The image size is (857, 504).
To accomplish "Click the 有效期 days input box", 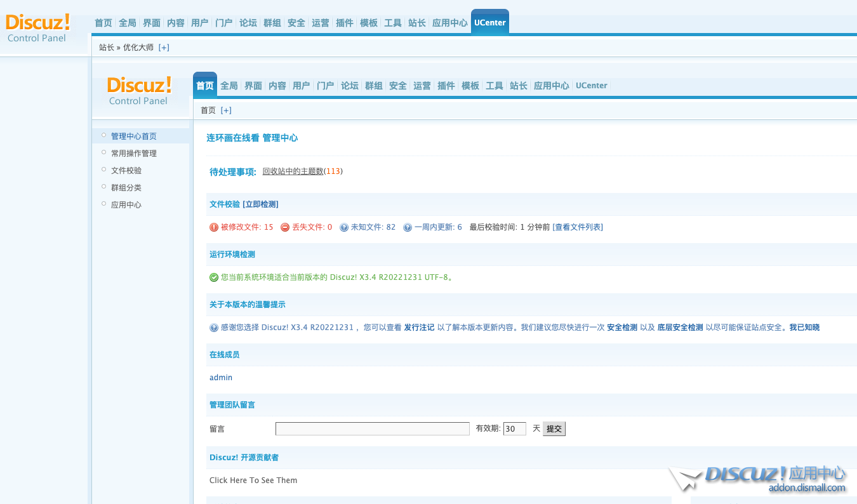I will point(514,429).
